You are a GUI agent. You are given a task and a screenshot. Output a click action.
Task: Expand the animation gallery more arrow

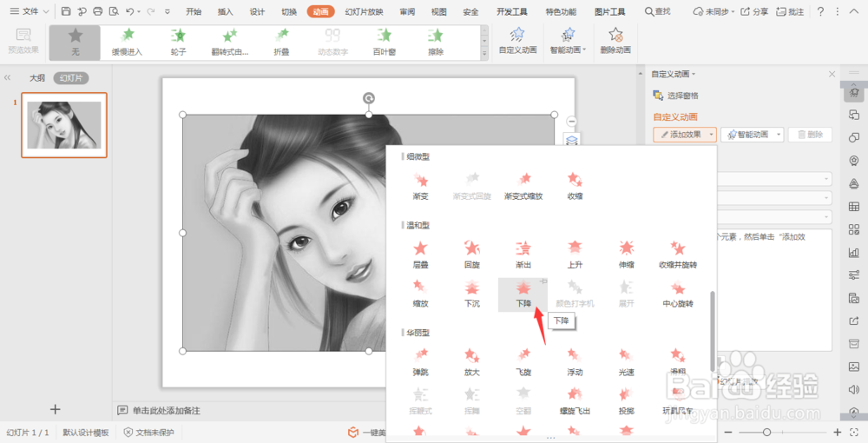coord(484,54)
